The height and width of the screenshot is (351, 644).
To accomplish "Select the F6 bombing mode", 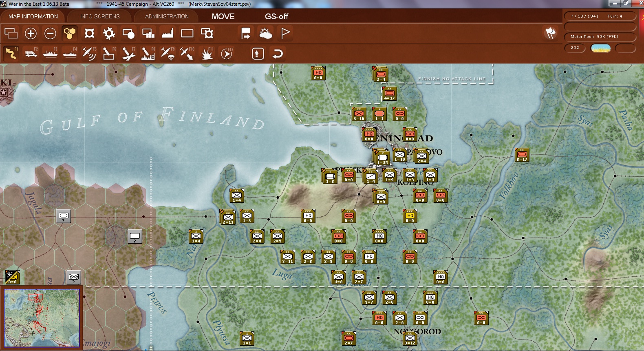I will [109, 53].
